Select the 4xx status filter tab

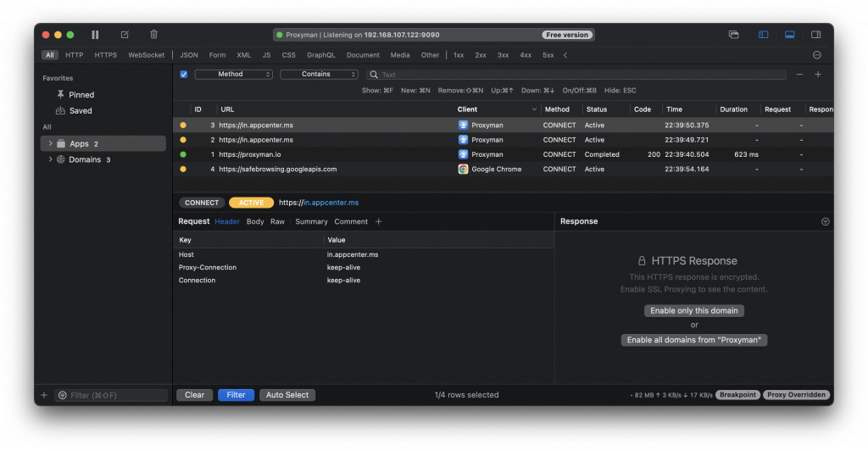pyautogui.click(x=526, y=55)
